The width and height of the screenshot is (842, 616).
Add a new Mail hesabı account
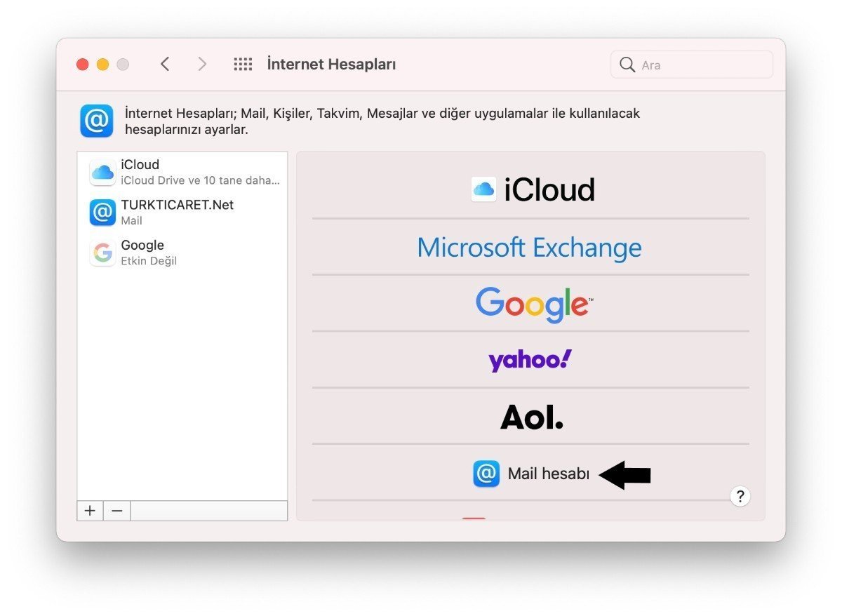(547, 474)
